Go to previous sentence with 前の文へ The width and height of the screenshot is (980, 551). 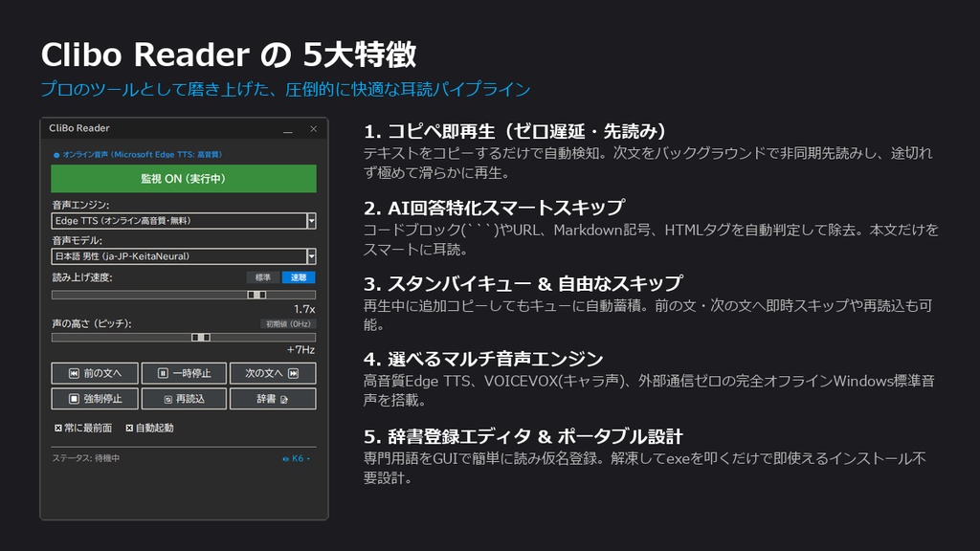coord(95,373)
